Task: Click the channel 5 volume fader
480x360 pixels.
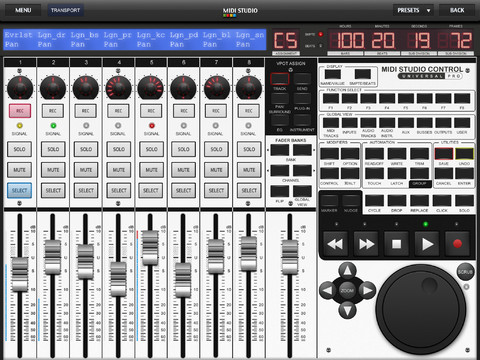Action: [x=150, y=248]
